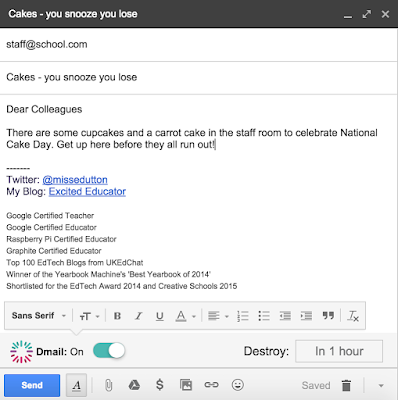Click the 'Winner of the Yearbook Machine's' line
This screenshot has height=400, width=398.
[x=108, y=274]
